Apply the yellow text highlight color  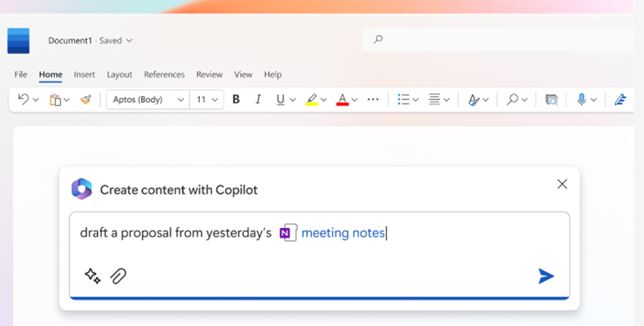point(312,100)
